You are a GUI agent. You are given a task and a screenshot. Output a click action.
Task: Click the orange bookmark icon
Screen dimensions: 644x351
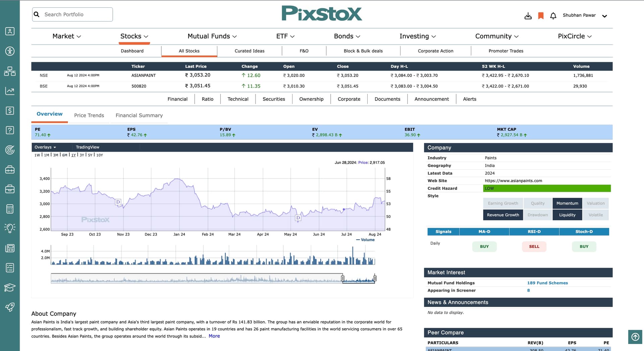(x=541, y=15)
